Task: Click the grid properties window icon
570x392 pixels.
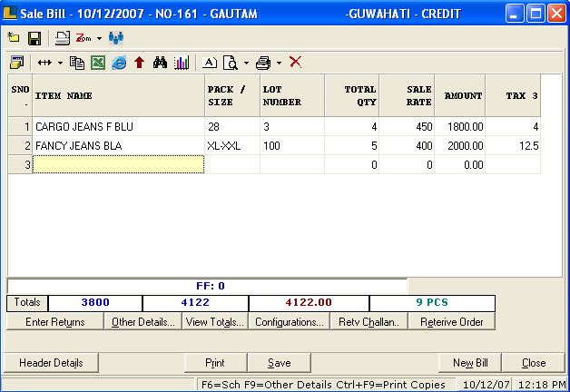Action: click(16, 63)
